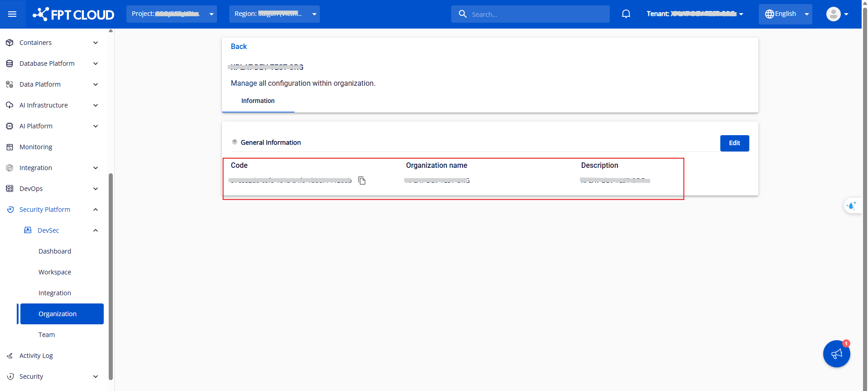Image resolution: width=868 pixels, height=391 pixels.
Task: Copy the organization code
Action: [362, 181]
